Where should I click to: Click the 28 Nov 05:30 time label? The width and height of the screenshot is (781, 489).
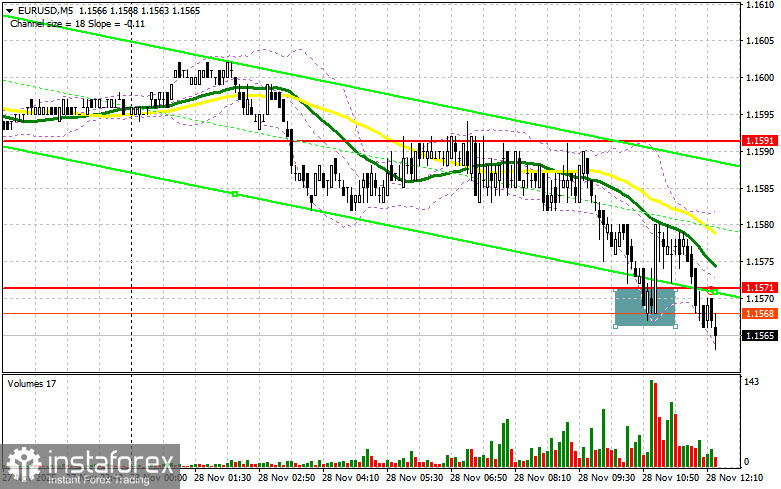(414, 478)
